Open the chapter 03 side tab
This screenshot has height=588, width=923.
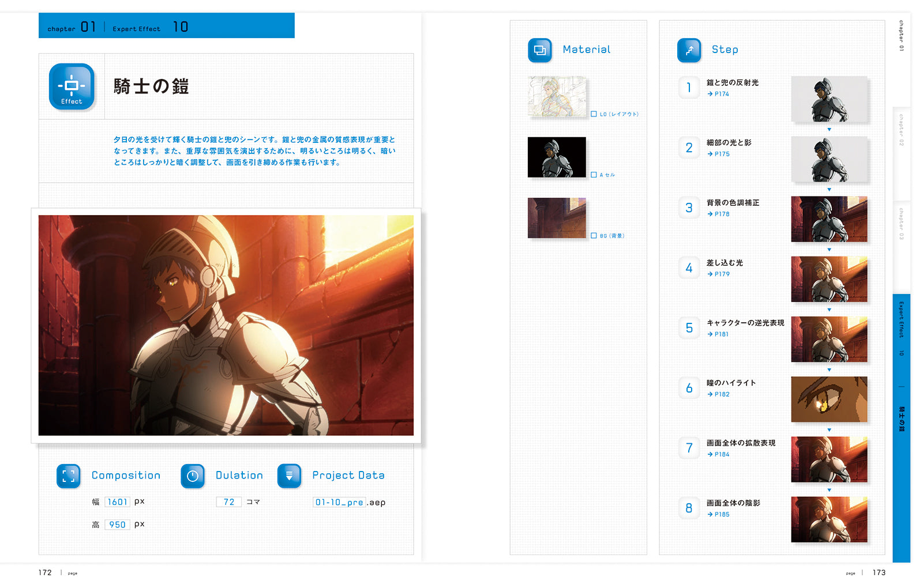point(902,247)
